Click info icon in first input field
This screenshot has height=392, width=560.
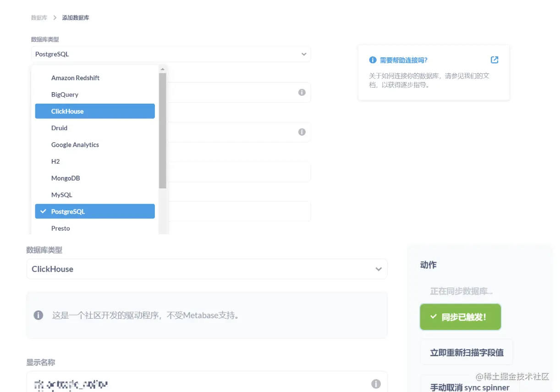pos(302,92)
